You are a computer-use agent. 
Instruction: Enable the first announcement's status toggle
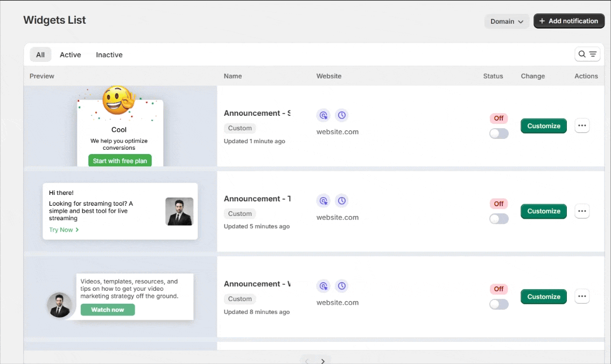pos(498,134)
